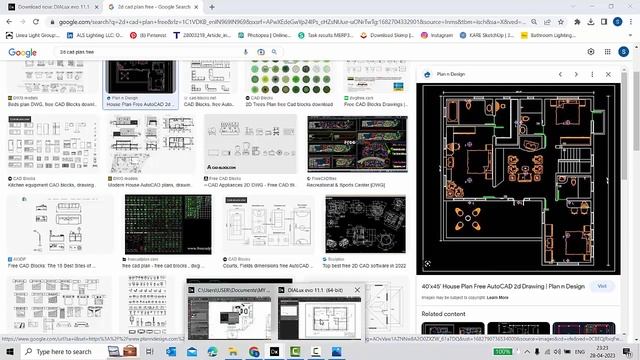
Task: Open the Bathroom Lighting bookmark
Action: (x=548, y=36)
